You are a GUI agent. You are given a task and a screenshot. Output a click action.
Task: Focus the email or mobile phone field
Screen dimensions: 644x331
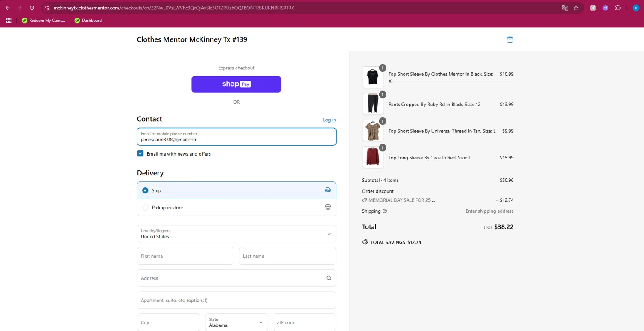(236, 137)
